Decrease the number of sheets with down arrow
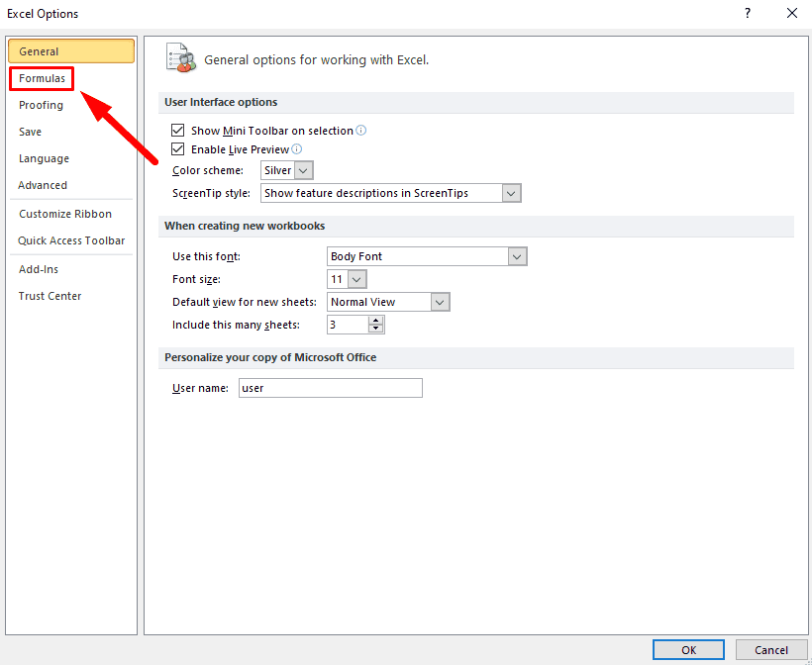 (x=376, y=330)
